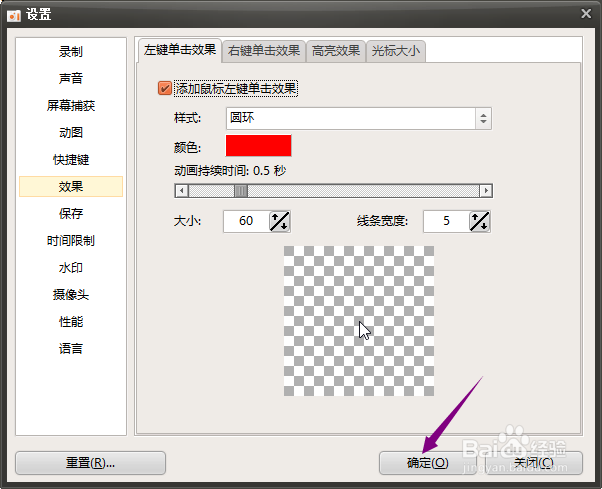Select 摄像头 in the sidebar

coord(71,295)
